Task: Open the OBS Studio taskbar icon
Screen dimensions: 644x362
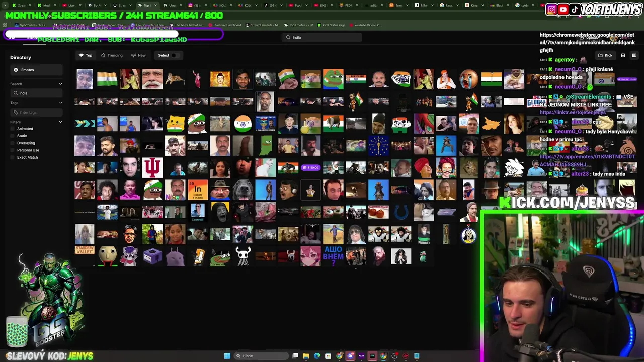Action: click(394, 356)
